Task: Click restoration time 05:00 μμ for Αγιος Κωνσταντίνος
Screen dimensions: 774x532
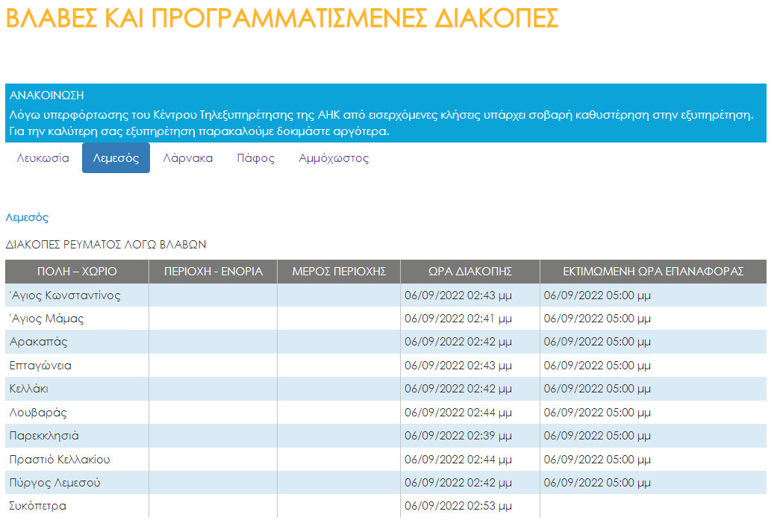Action: pos(597,295)
